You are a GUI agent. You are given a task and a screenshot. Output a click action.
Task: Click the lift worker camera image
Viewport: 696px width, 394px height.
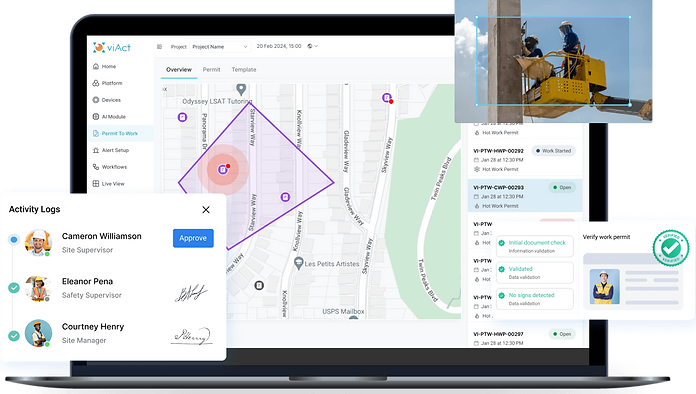point(554,61)
